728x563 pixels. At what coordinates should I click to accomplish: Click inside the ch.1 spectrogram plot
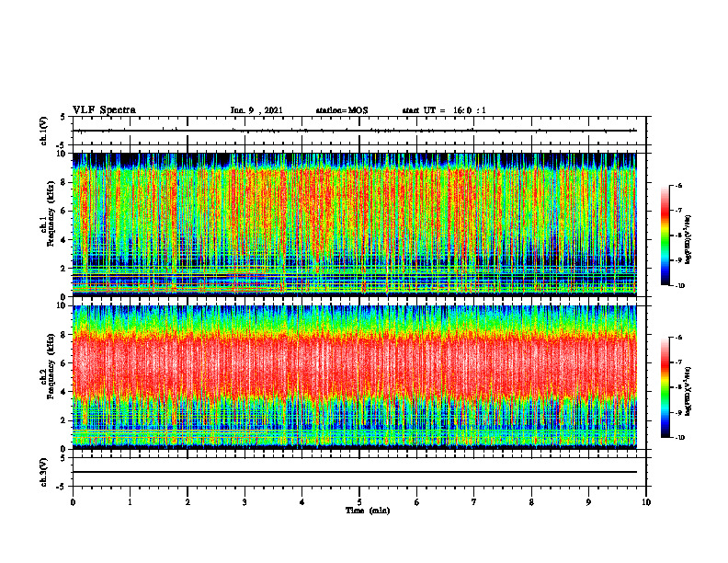(x=355, y=224)
